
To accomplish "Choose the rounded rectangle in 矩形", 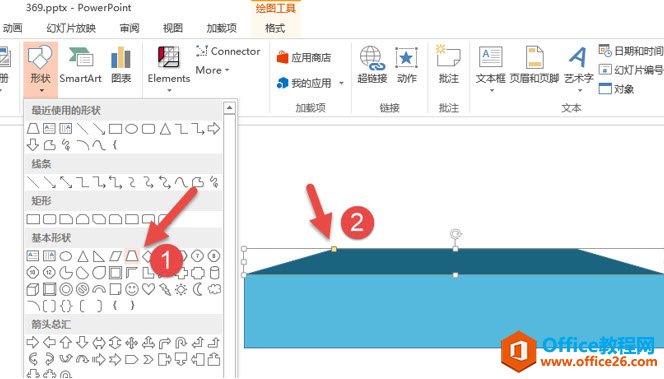I will [49, 219].
